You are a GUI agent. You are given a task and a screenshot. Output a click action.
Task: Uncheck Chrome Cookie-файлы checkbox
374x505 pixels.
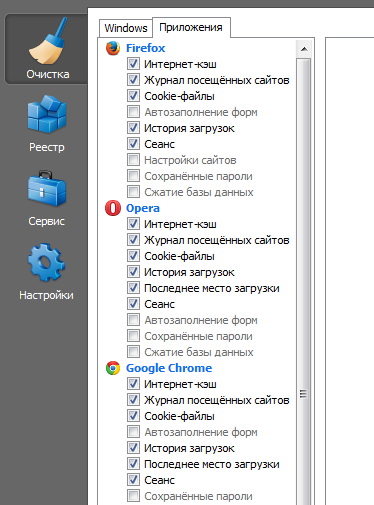[133, 416]
